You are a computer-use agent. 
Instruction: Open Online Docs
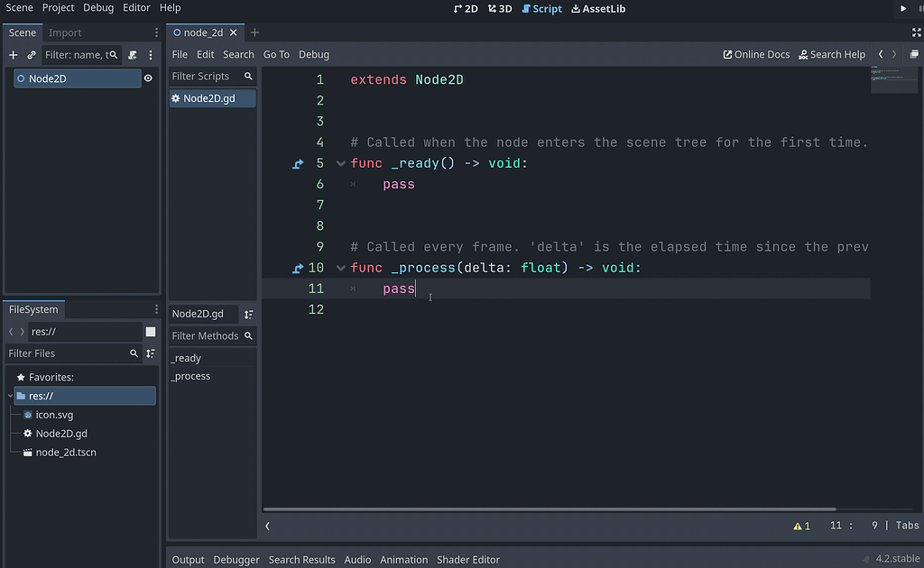point(756,54)
